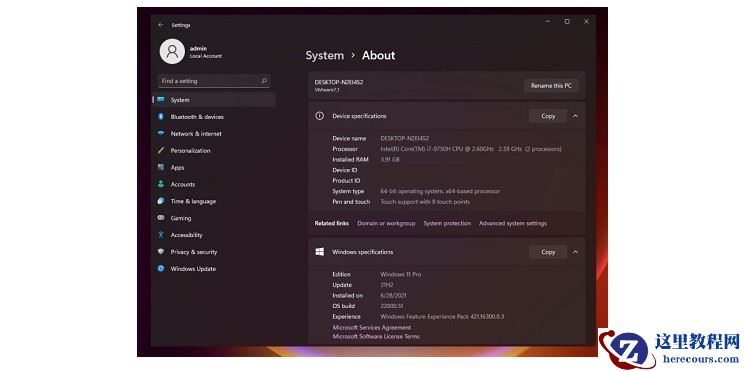Collapse the Windows specifications section
Viewport: 745px width, 371px height.
575,252
